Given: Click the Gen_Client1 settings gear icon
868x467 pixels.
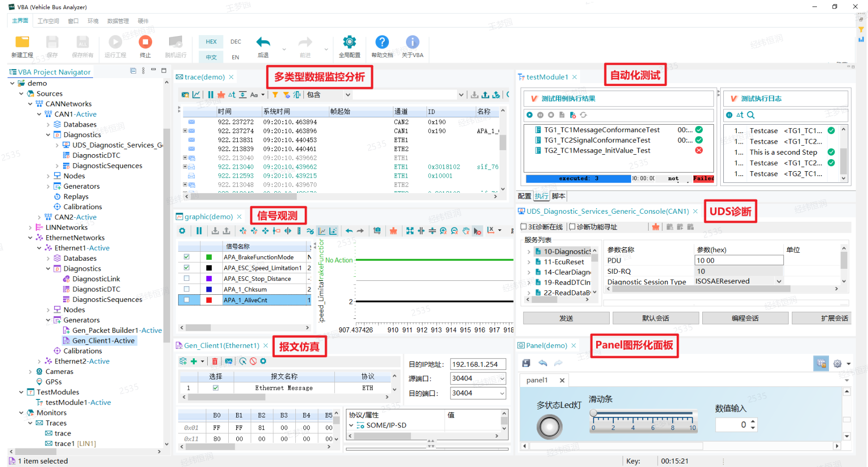Looking at the screenshot, I should [263, 361].
